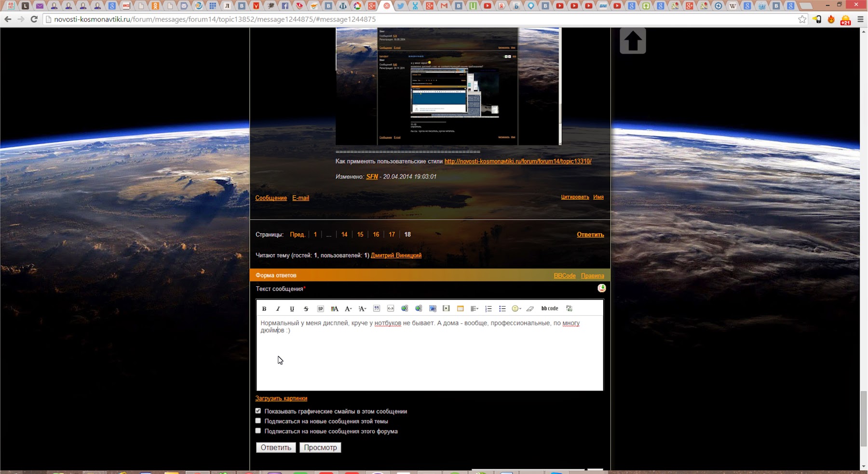Insert a numbered list

coord(488,308)
